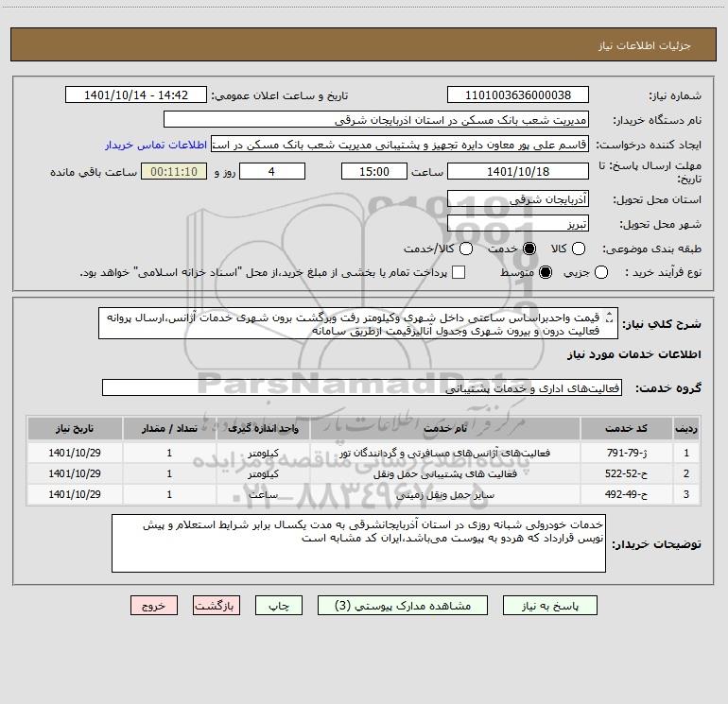Click date 1401/10/29 in row 3
Screen dimensions: 728x704
click(x=75, y=495)
